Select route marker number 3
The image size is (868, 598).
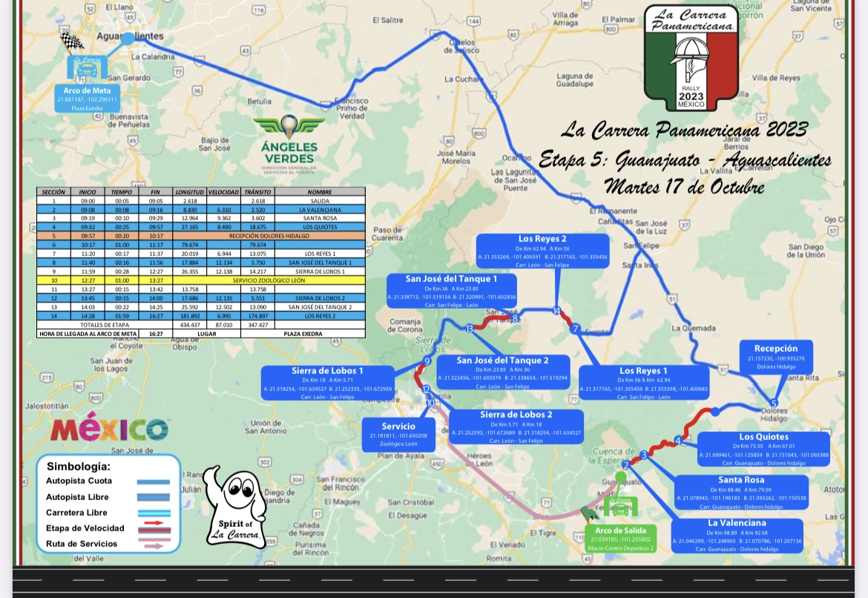coord(643,455)
